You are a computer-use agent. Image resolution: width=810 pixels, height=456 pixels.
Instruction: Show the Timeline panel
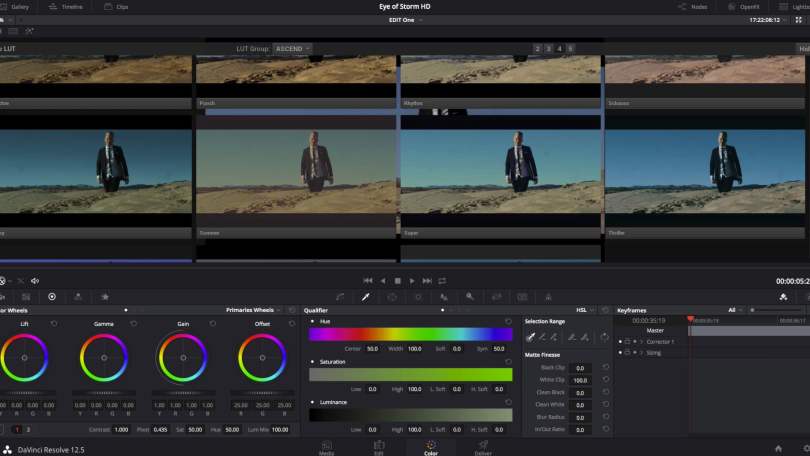click(x=66, y=7)
